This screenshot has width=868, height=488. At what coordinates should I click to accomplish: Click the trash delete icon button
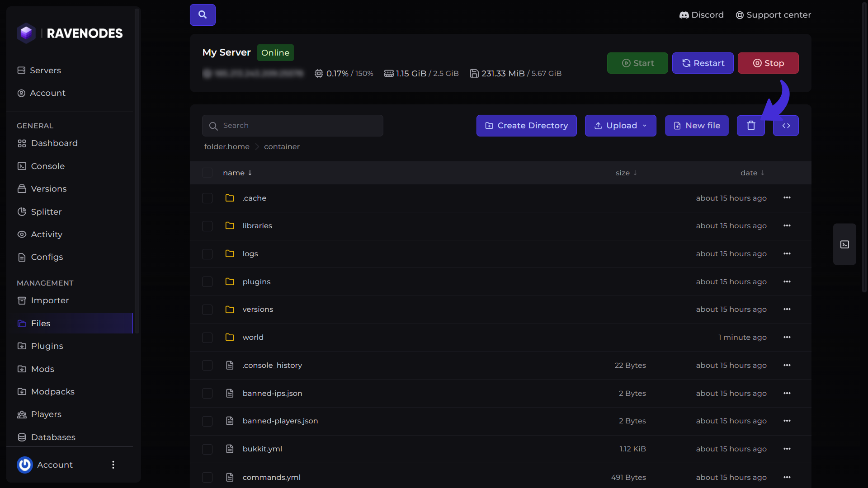coord(751,126)
